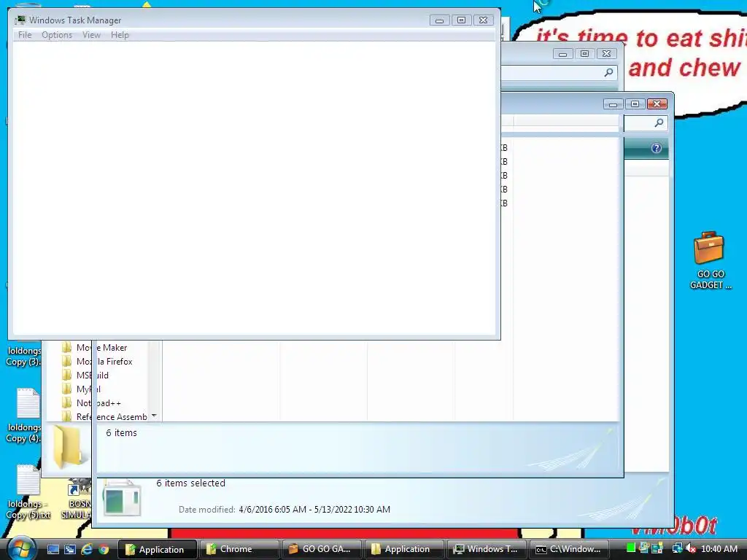This screenshot has width=747, height=560.
Task: Click the Task Manager title bar icon
Action: tap(20, 20)
